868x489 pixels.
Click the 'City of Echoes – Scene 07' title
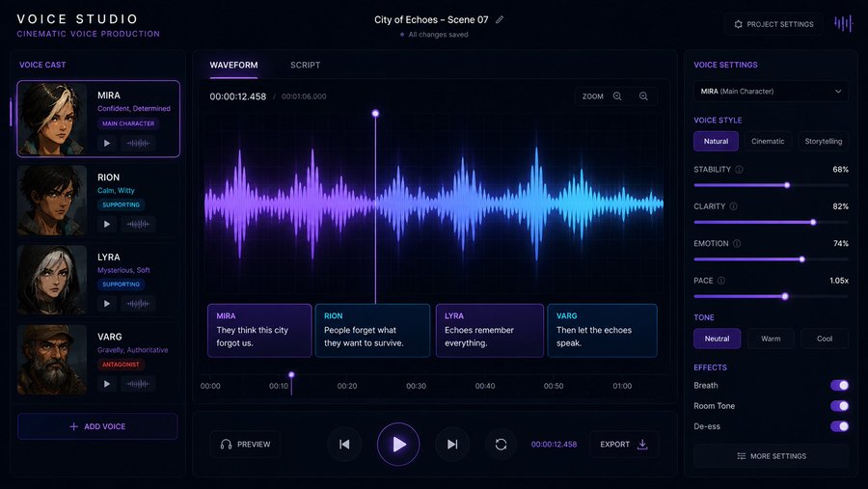point(431,20)
